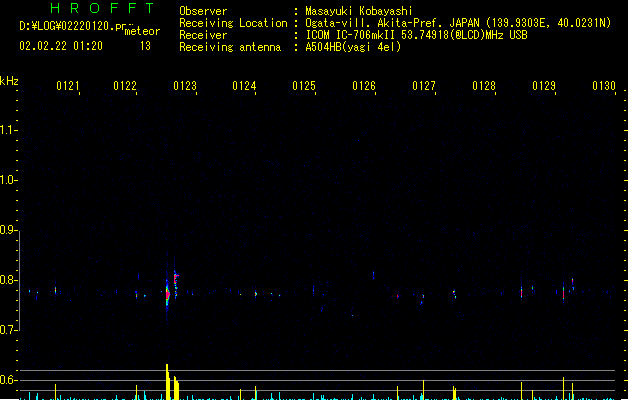Click the 0122 time axis marker
This screenshot has width=629, height=400.
[125, 86]
